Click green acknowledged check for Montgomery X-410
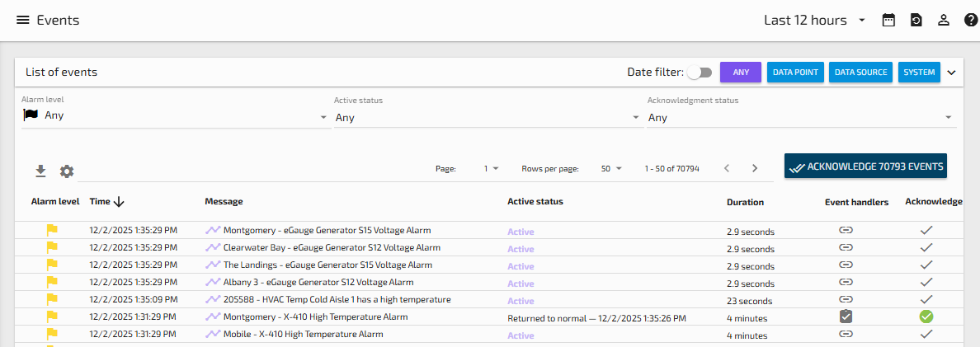 point(926,317)
